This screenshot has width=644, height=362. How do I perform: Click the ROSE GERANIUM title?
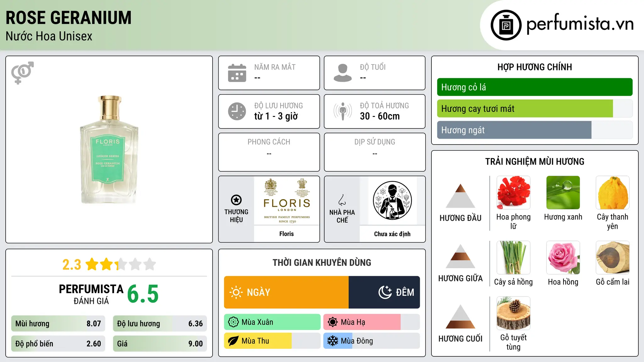[x=69, y=18]
